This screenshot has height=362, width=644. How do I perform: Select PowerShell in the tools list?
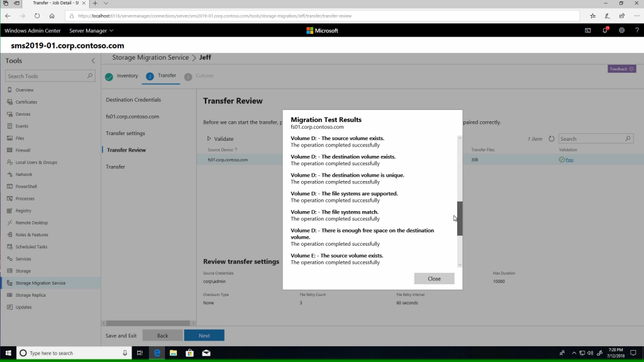point(26,186)
